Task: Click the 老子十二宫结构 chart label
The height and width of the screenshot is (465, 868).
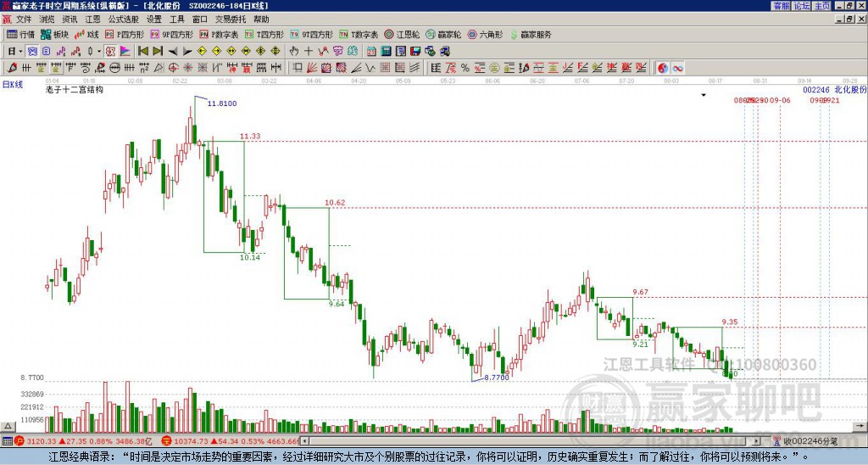Action: [x=75, y=89]
